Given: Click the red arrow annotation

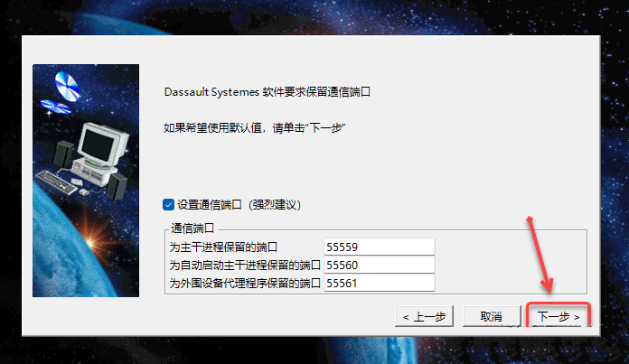Looking at the screenshot, I should pos(540,254).
